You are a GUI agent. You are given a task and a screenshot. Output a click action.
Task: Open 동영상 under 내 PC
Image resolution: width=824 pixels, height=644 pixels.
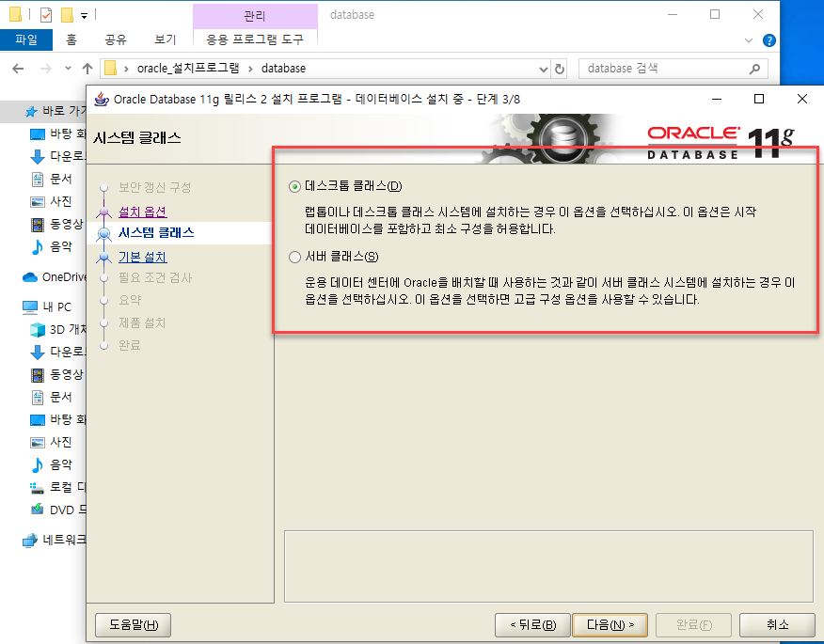click(x=56, y=374)
